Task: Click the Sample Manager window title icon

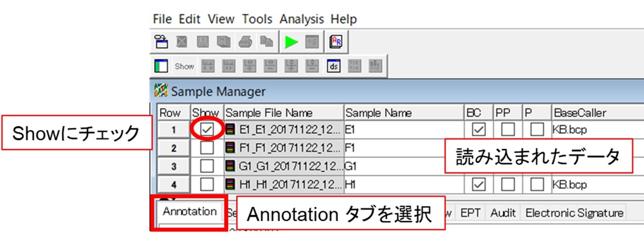Action: (161, 91)
